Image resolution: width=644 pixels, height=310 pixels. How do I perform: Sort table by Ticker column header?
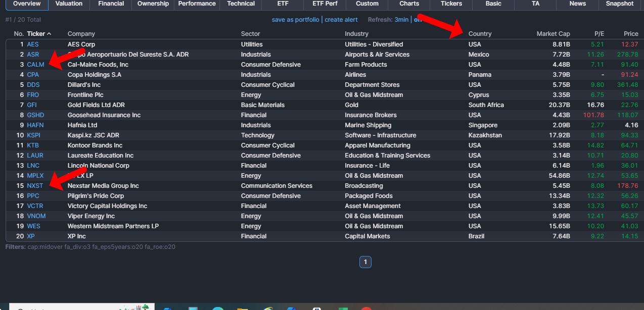coord(39,34)
